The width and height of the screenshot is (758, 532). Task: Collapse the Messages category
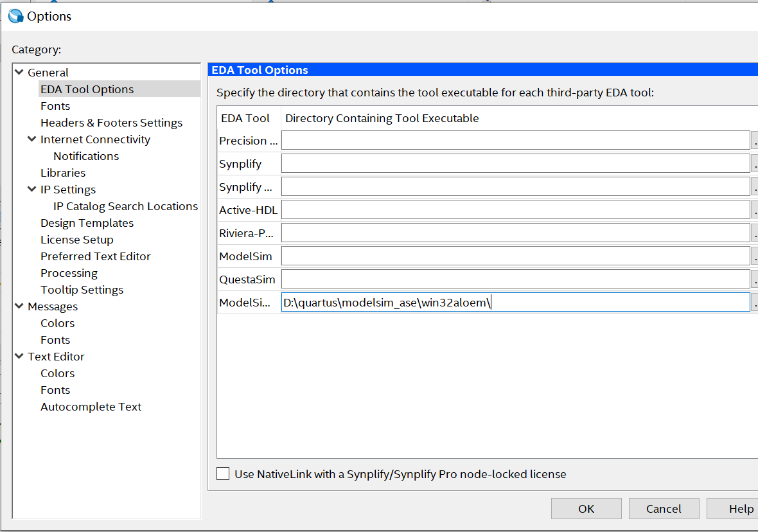point(19,306)
